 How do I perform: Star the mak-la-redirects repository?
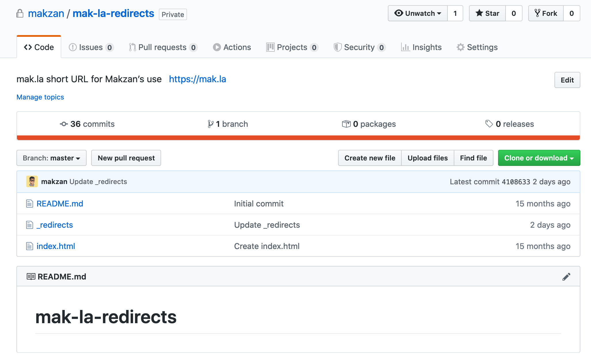point(487,14)
